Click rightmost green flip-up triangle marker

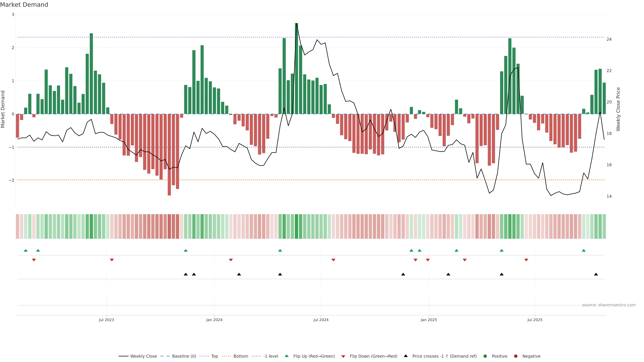584,250
